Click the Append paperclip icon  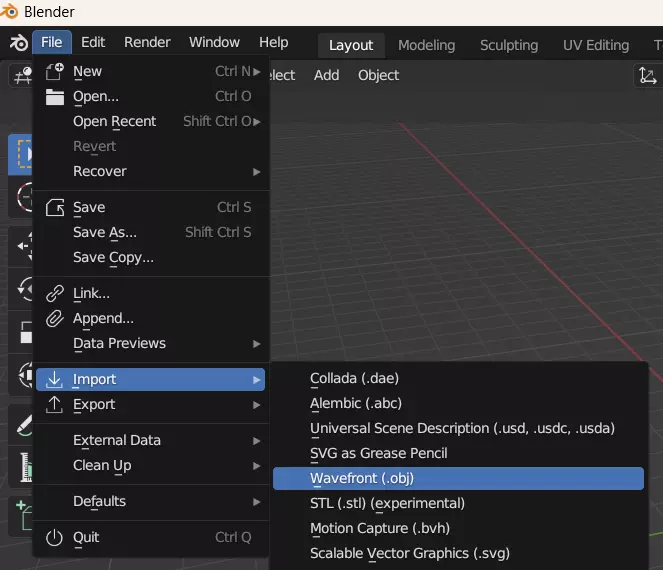click(x=55, y=318)
